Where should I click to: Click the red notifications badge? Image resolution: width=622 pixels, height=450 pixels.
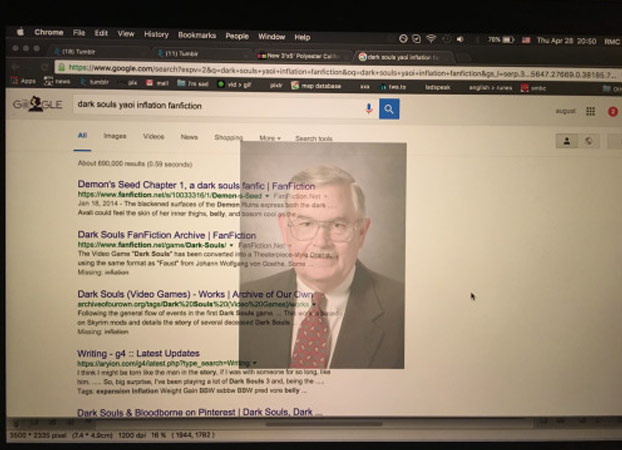[612, 112]
